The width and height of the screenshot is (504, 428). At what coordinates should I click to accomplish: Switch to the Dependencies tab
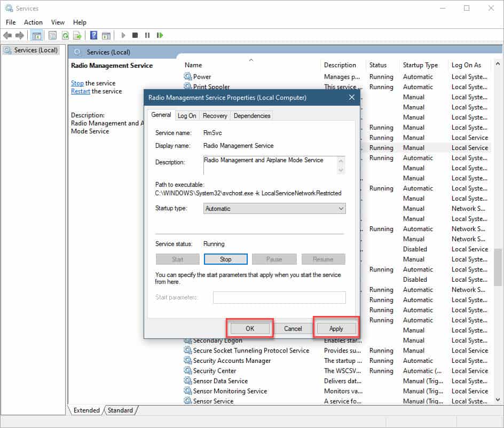pos(251,116)
